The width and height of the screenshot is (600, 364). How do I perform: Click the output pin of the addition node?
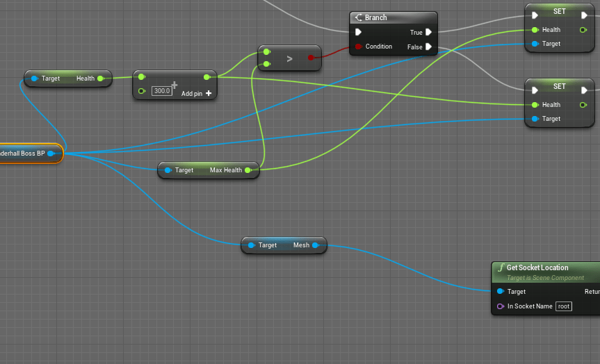click(x=206, y=77)
